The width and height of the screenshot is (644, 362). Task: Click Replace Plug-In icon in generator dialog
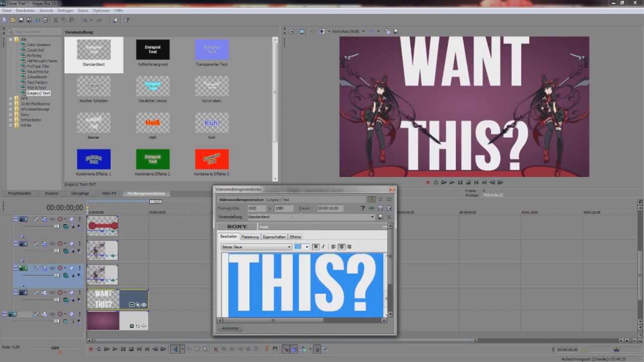371,208
